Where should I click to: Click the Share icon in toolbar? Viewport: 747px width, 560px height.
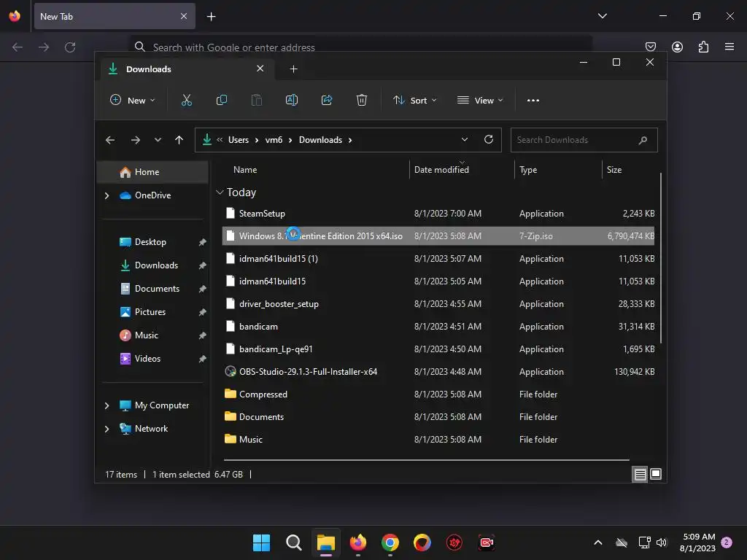point(327,100)
